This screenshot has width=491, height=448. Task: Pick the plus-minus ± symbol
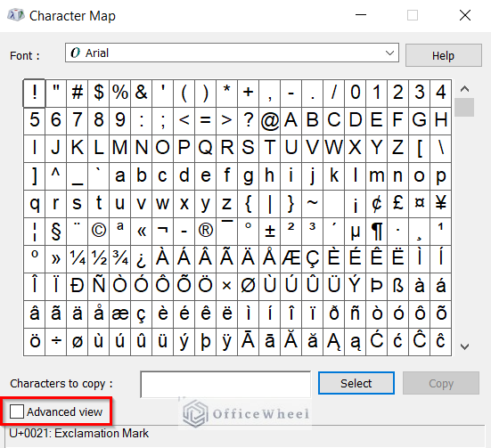click(270, 232)
